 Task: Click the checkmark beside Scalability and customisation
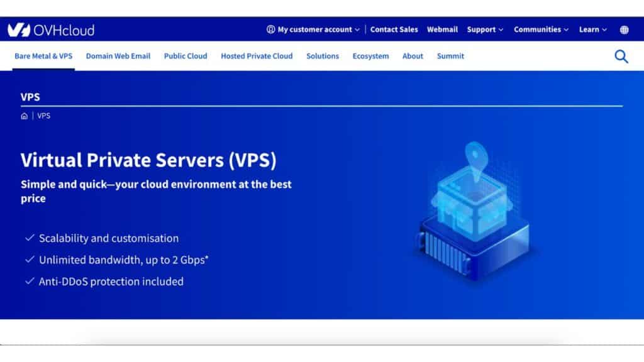(x=30, y=238)
